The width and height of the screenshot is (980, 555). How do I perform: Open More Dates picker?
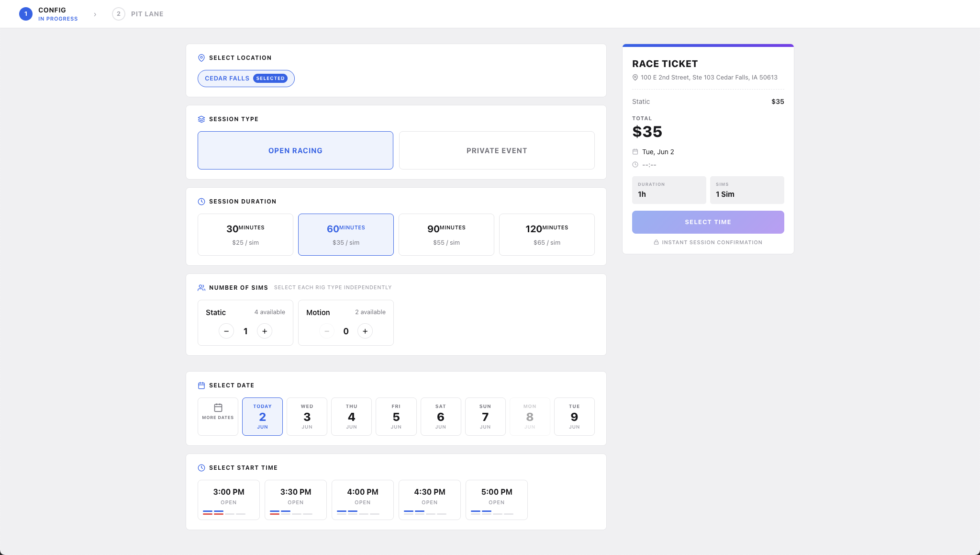[x=218, y=417]
